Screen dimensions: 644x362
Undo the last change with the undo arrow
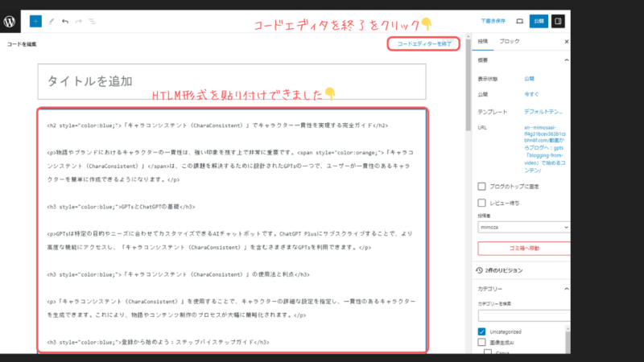[x=65, y=22]
